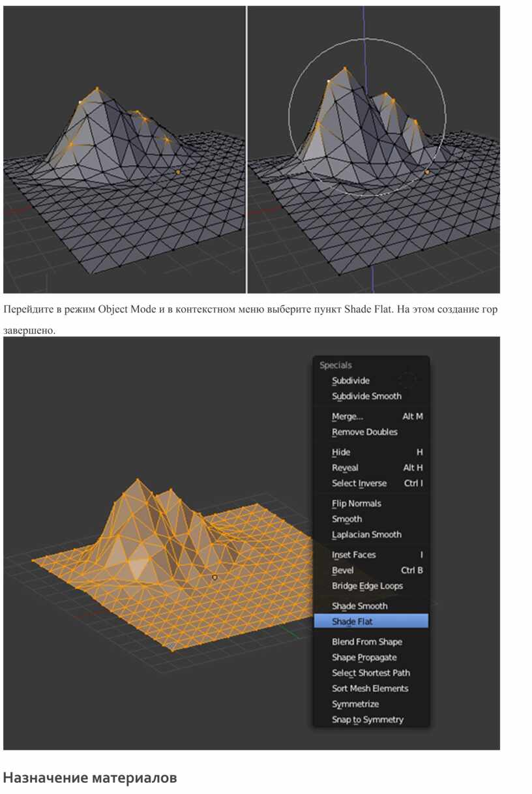Click the Назначение материалов heading

[x=90, y=778]
